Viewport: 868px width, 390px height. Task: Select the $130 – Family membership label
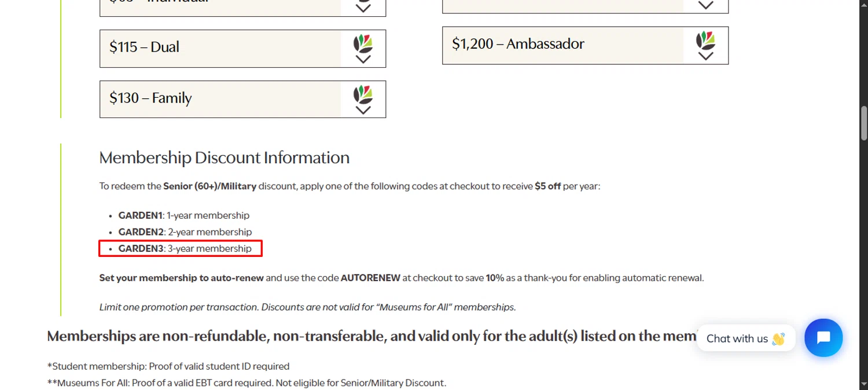tap(150, 98)
